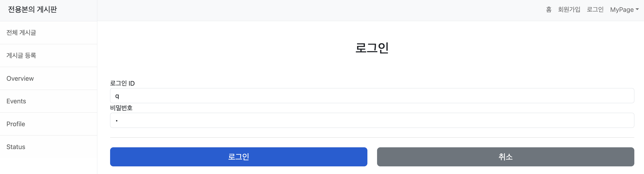Expand the MyPage dropdown menu
644x174 pixels.
[x=624, y=9]
